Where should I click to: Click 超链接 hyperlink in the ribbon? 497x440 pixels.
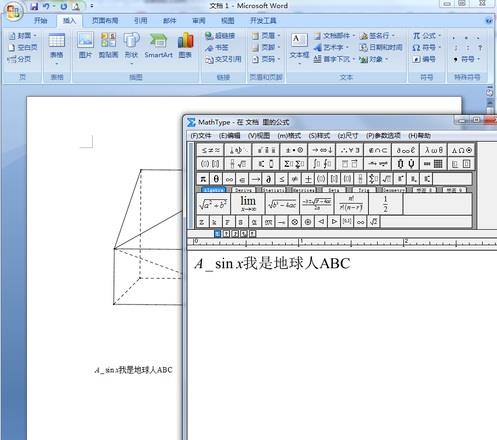coord(220,36)
